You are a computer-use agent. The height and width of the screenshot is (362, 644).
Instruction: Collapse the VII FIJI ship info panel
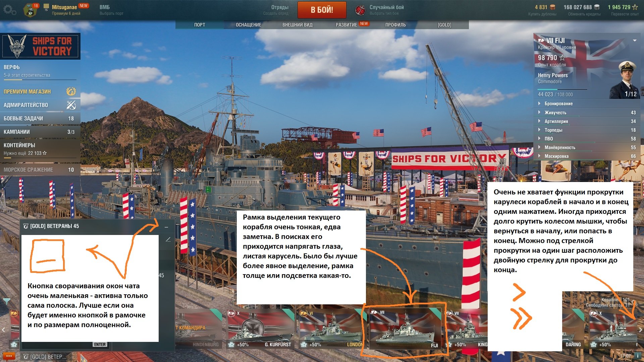[x=635, y=41]
